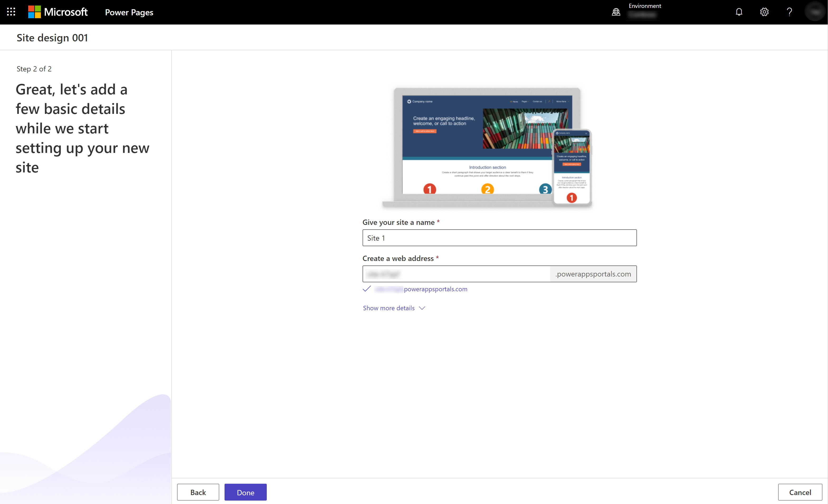Screen dimensions: 828x504
Task: Click the Step 2 of 2 indicator
Action: (x=33, y=69)
